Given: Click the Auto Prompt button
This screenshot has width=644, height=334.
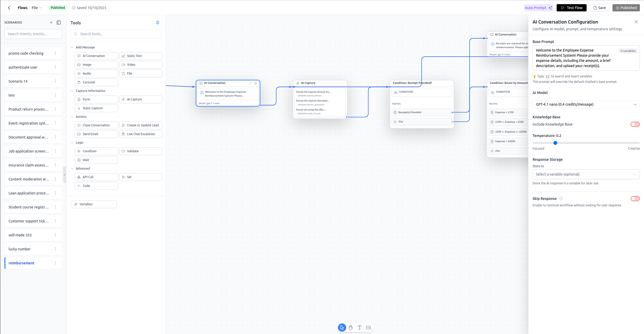Looking at the screenshot, I should pyautogui.click(x=538, y=8).
